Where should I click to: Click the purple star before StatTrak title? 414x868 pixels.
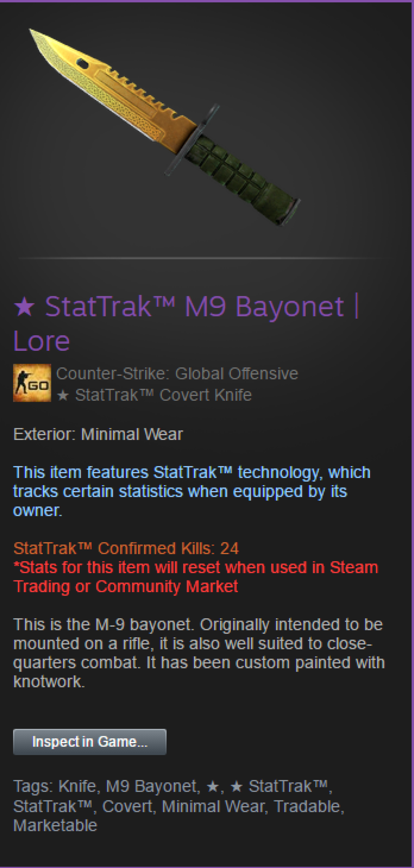coord(24,307)
